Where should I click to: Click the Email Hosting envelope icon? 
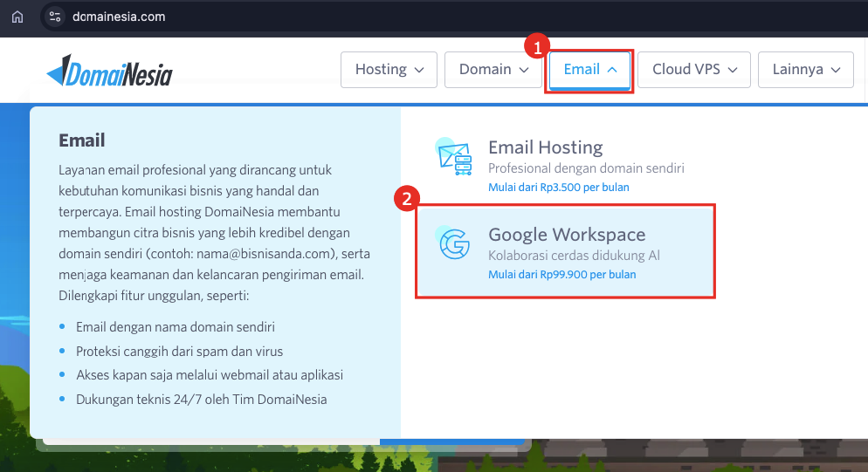click(454, 156)
